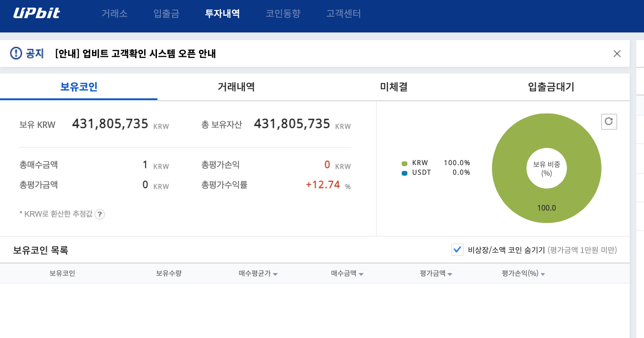Click the 총평가손익 label
Image resolution: width=644 pixels, height=338 pixels.
coord(220,165)
